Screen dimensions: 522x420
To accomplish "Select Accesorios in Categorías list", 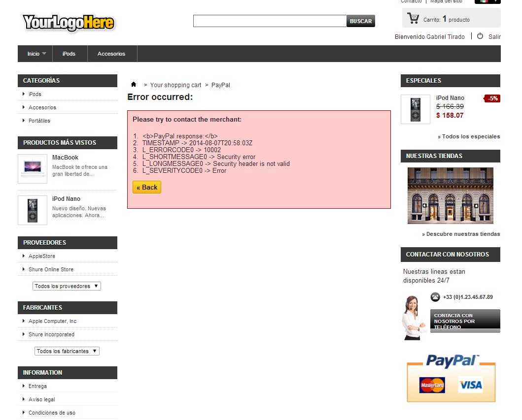I will 42,107.
